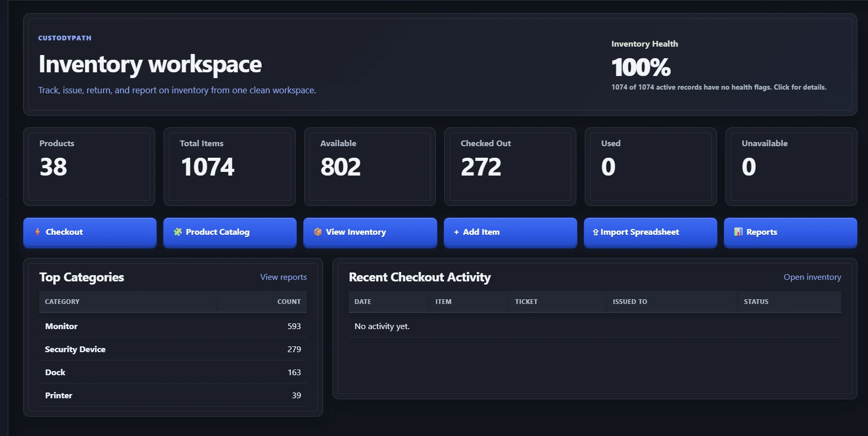Click the count value 593
The width and height of the screenshot is (868, 436).
pos(294,326)
